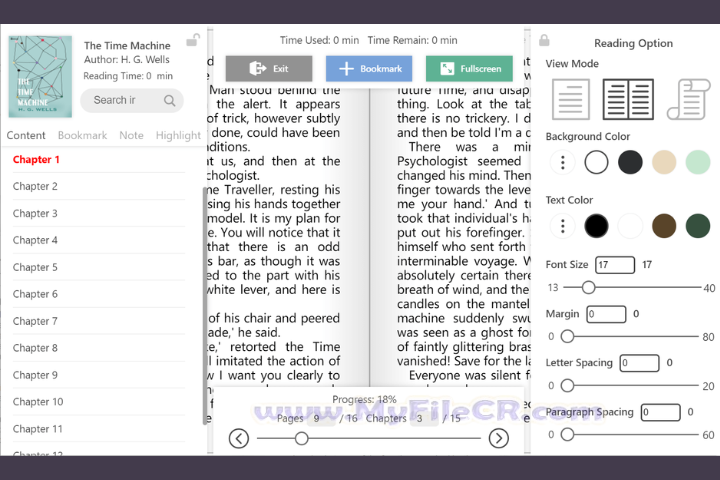Image resolution: width=720 pixels, height=480 pixels.
Task: Click The Time Machine book cover
Action: [x=40, y=77]
